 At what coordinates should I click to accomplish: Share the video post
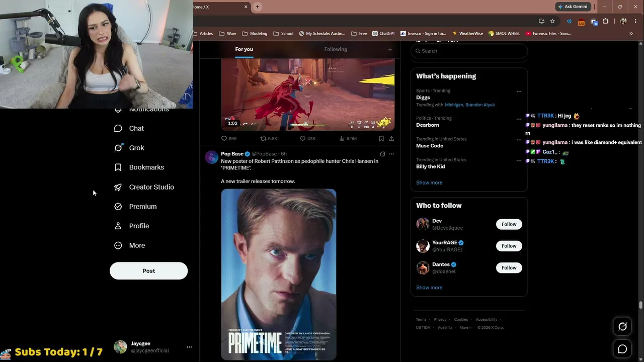[391, 139]
